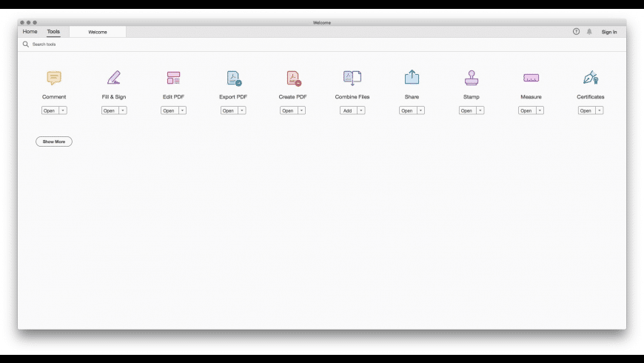Switch to the Welcome document tab
Image resolution: width=644 pixels, height=363 pixels.
(x=98, y=32)
